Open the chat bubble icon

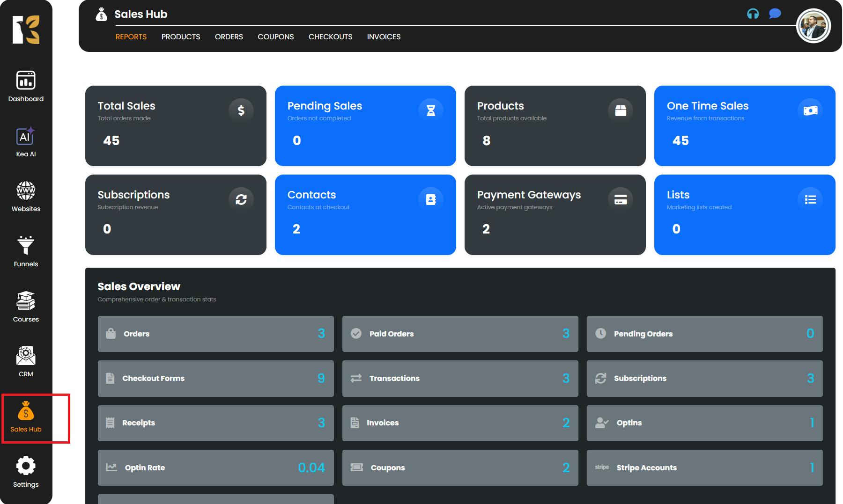(x=775, y=14)
